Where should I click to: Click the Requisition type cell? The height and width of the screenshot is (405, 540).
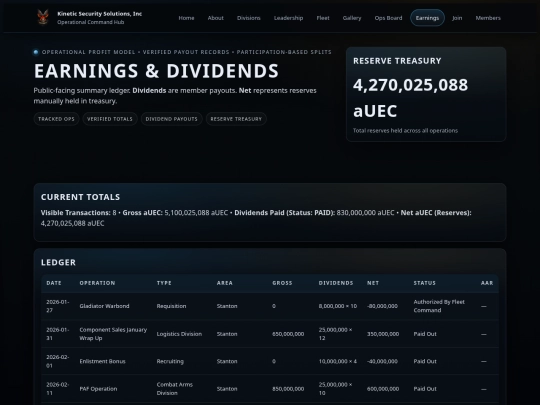(171, 306)
